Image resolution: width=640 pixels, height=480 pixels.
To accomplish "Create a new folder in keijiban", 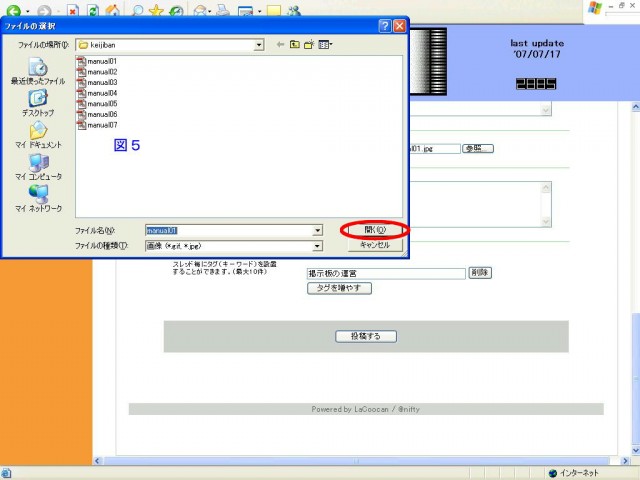I will 309,45.
